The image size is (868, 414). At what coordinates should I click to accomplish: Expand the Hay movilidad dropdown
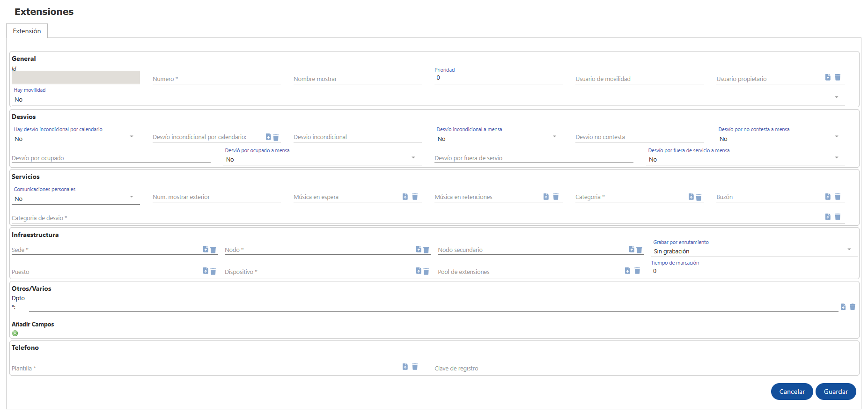click(x=428, y=99)
